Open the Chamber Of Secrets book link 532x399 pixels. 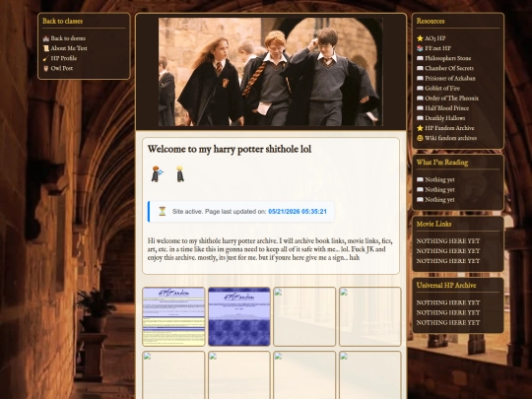pos(449,68)
